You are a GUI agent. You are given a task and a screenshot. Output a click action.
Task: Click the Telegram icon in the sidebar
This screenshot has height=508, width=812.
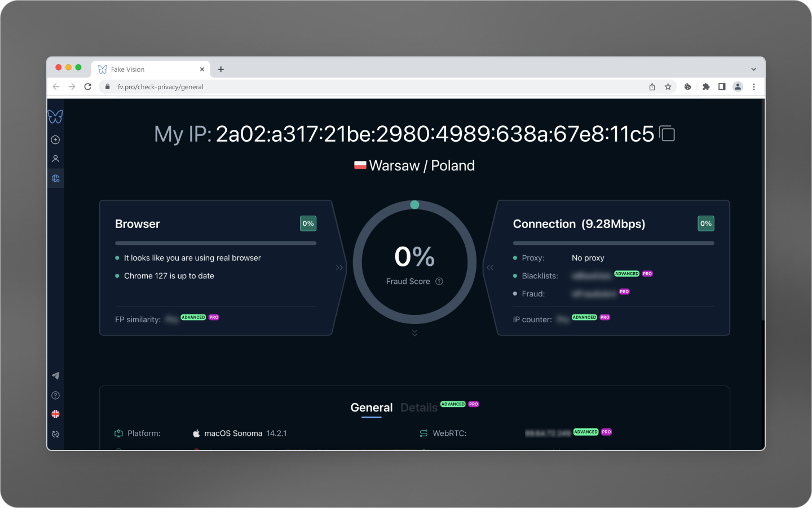55,375
